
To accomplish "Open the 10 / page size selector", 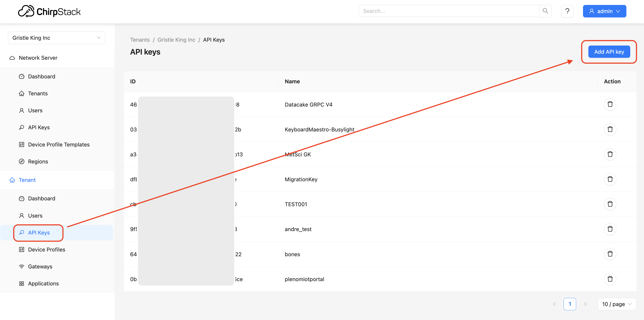I will point(617,304).
